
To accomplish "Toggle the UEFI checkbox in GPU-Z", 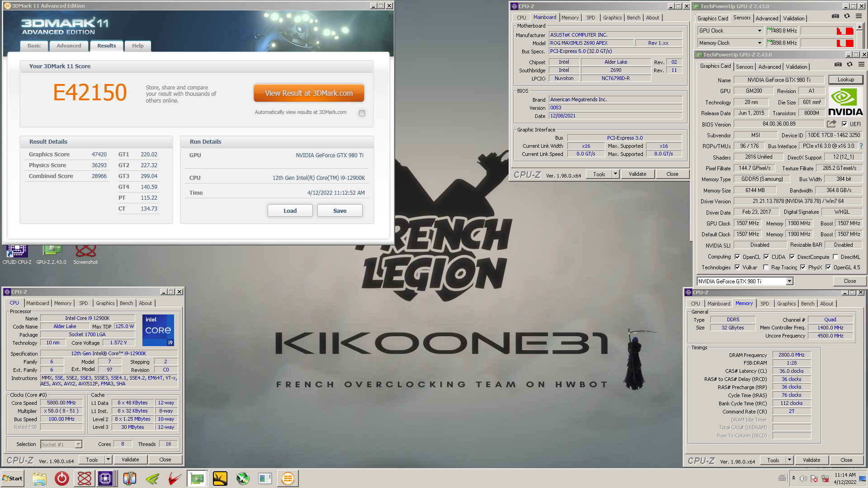I will pyautogui.click(x=844, y=124).
